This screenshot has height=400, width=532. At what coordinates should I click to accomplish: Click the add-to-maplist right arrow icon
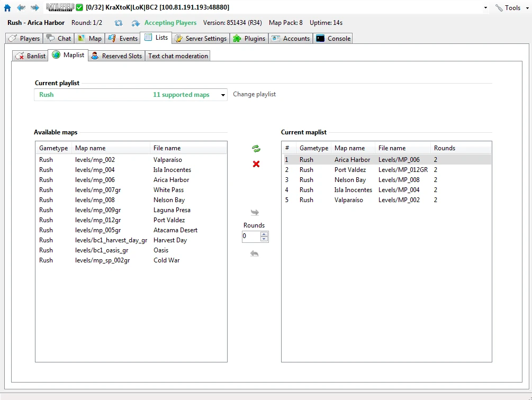tap(255, 213)
